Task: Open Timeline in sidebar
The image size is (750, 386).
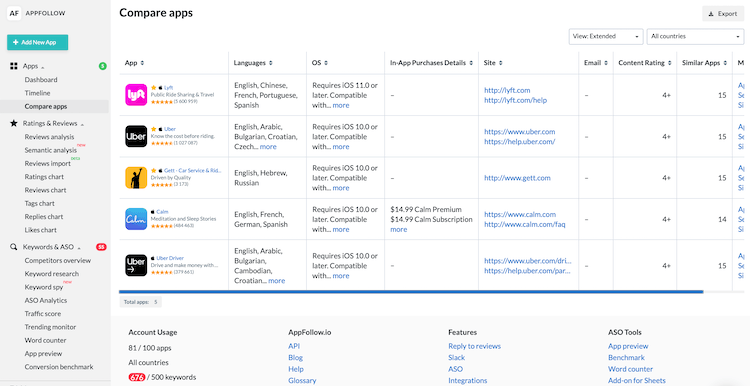Action: [x=37, y=93]
